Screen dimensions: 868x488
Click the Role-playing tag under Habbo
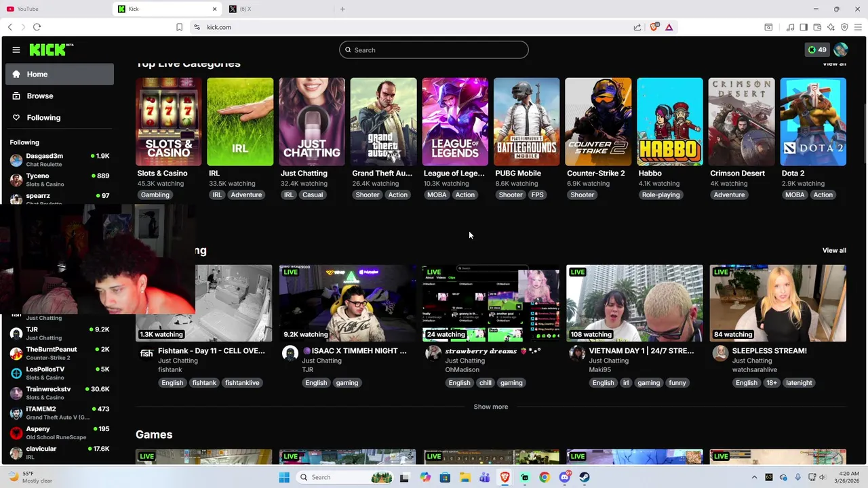coord(660,195)
